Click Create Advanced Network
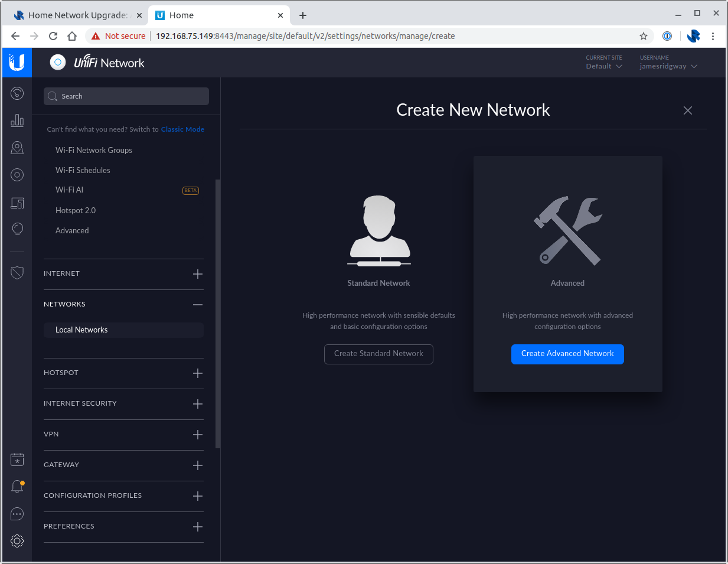The image size is (728, 564). (567, 354)
